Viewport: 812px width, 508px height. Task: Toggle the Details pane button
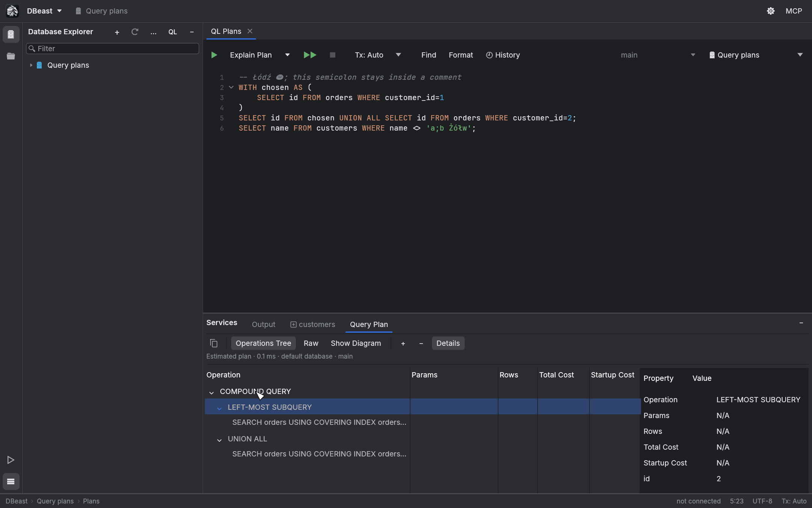(448, 343)
